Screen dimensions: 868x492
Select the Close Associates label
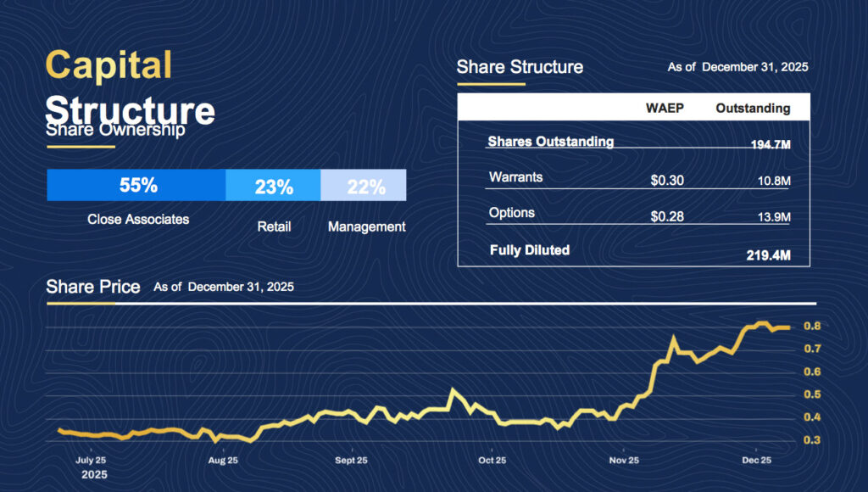[x=138, y=219]
